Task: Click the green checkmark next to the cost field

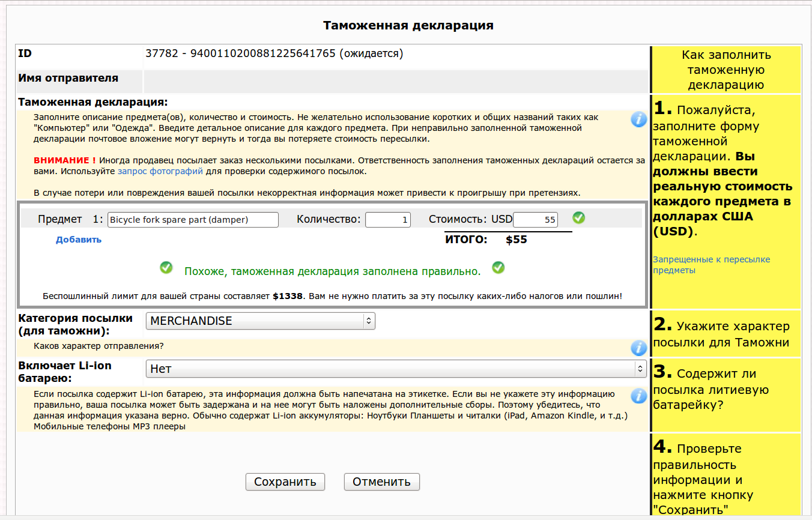Action: click(578, 217)
